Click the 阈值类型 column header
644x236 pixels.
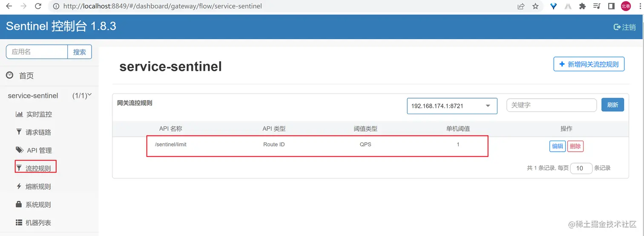365,129
